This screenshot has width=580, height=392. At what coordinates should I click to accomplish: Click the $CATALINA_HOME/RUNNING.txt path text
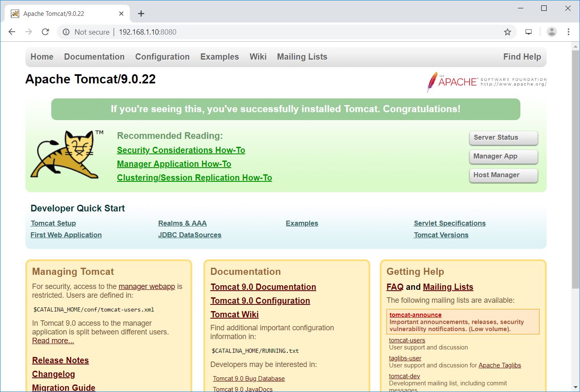point(255,351)
